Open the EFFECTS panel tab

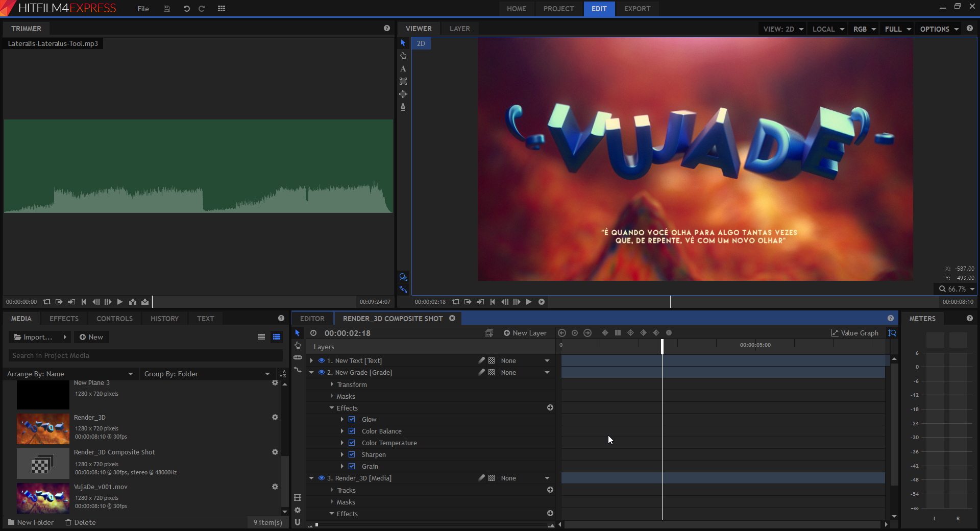tap(64, 319)
